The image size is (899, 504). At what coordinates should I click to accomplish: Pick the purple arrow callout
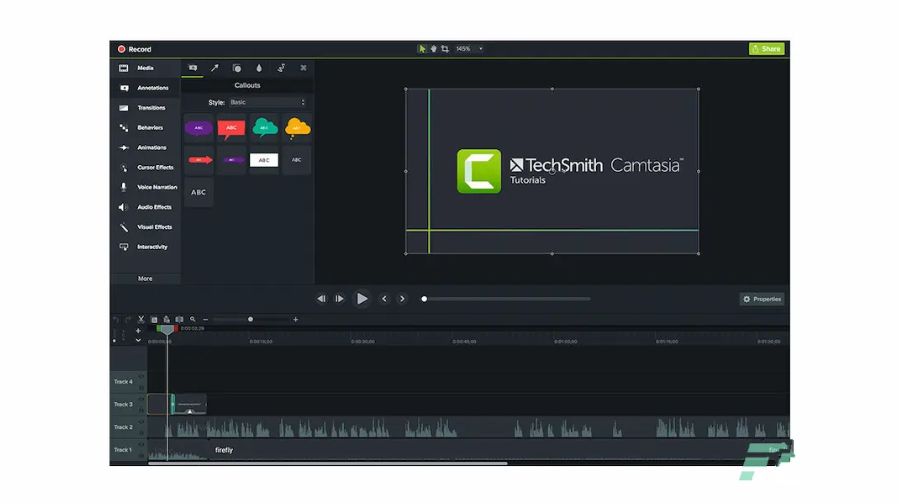coord(231,160)
